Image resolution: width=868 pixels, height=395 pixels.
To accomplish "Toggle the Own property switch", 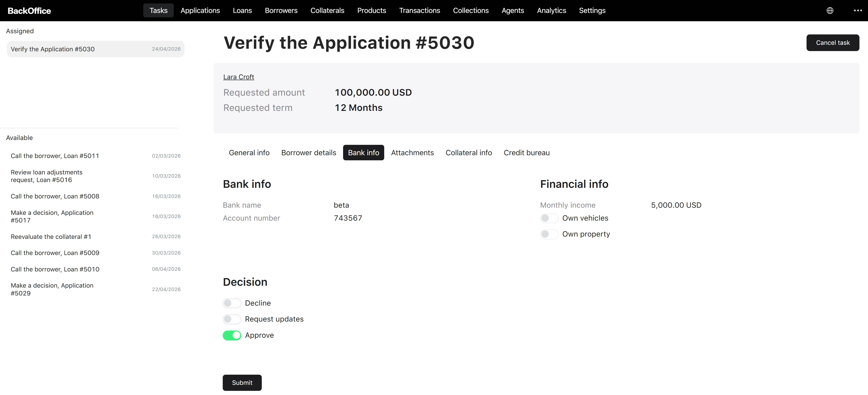I will pos(549,234).
